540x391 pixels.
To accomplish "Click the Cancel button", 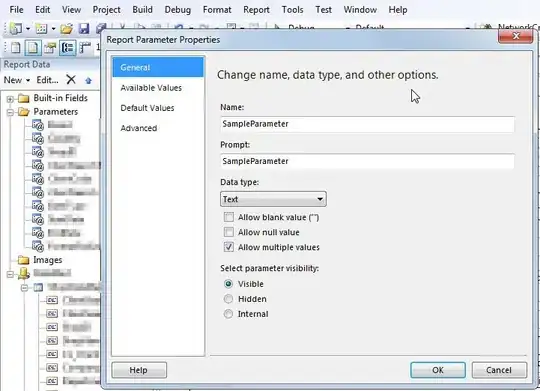I will point(499,370).
